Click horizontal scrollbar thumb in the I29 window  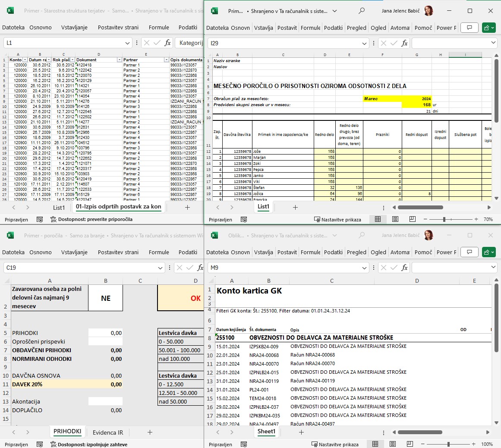click(x=420, y=208)
